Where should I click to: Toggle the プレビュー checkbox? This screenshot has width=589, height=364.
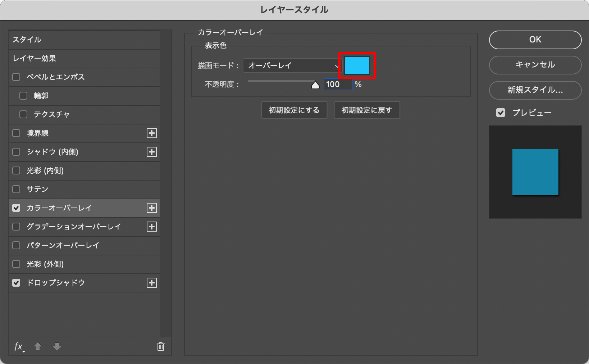point(501,113)
